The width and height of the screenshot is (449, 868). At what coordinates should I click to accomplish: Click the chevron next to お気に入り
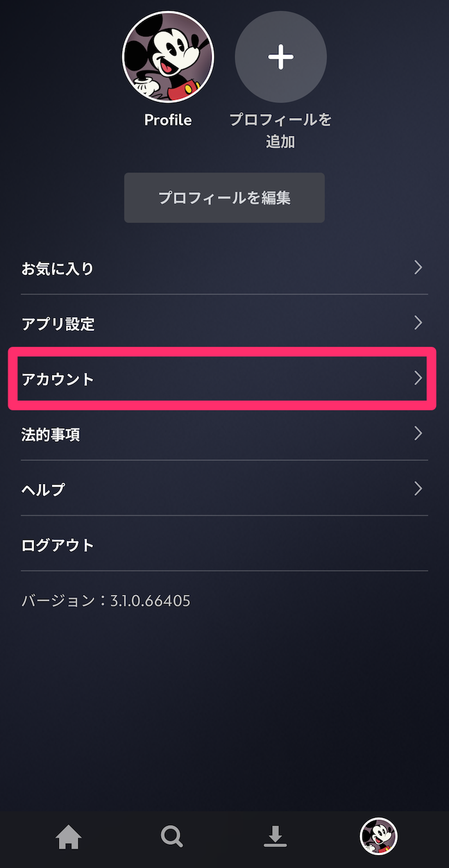tap(418, 267)
